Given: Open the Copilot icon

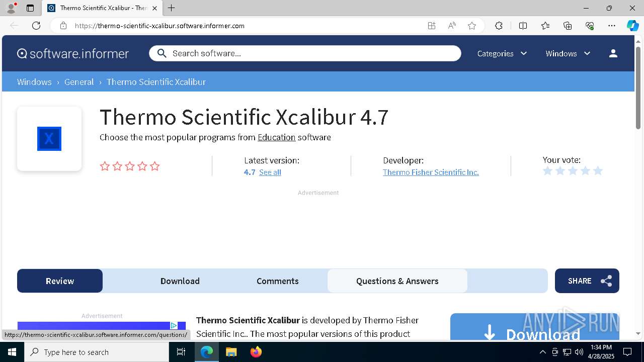Looking at the screenshot, I should coord(632,26).
